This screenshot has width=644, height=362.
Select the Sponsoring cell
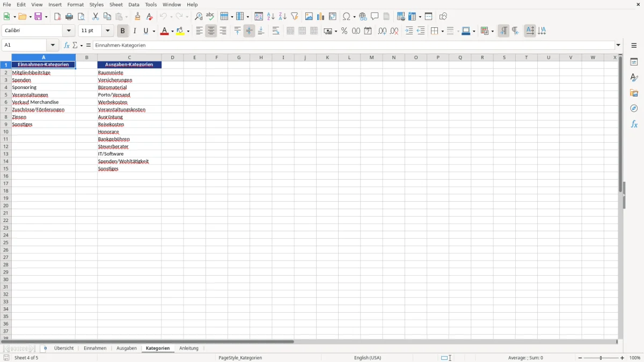(43, 87)
